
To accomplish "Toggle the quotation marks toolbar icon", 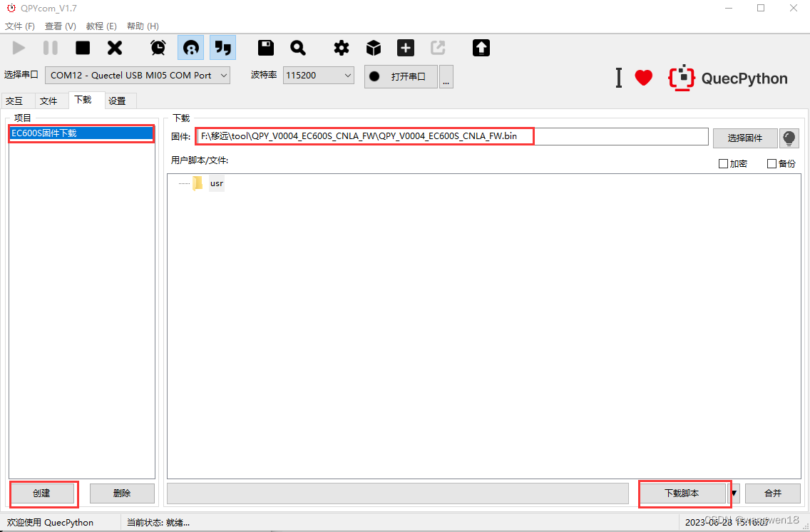I will point(222,48).
